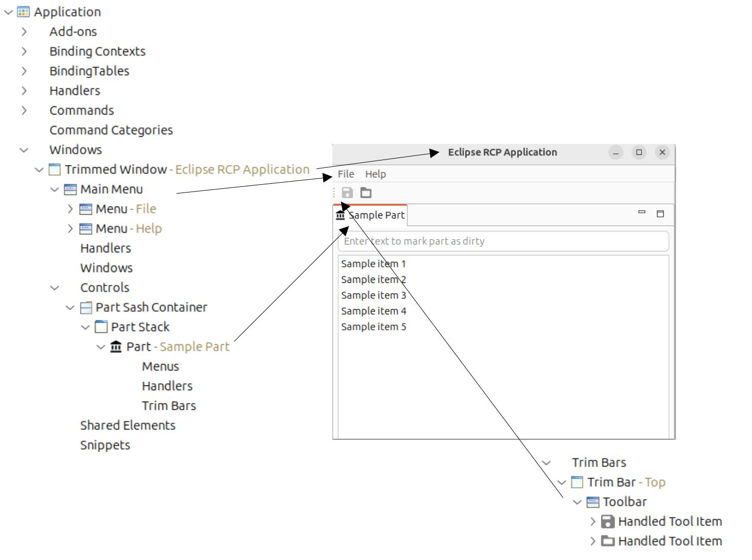Select 'Sample item 5' in the list
The width and height of the screenshot is (752, 560).
point(374,327)
